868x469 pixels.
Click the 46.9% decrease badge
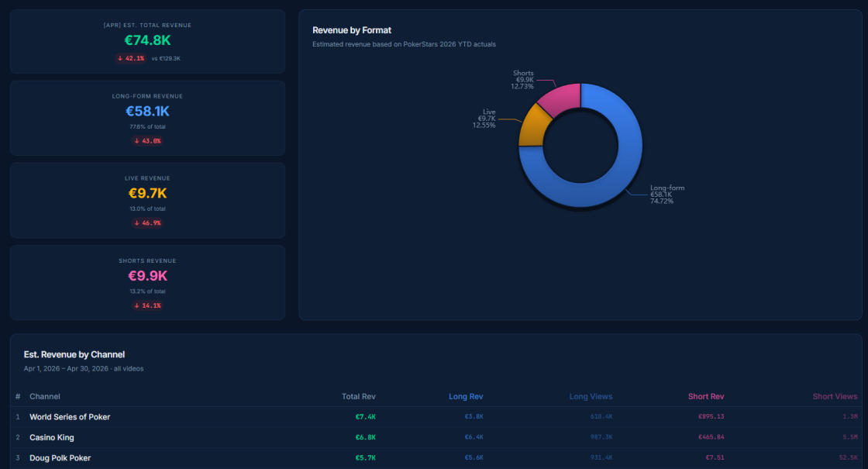pyautogui.click(x=147, y=223)
